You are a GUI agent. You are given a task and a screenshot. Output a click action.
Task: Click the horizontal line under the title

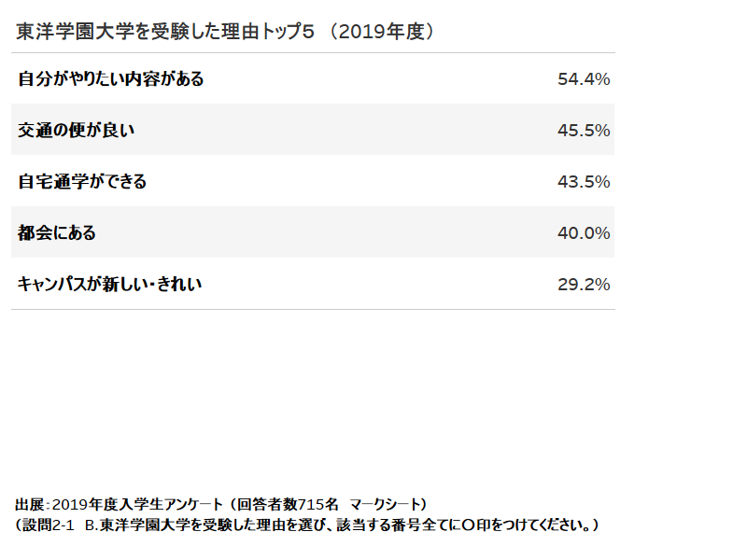[x=313, y=53]
